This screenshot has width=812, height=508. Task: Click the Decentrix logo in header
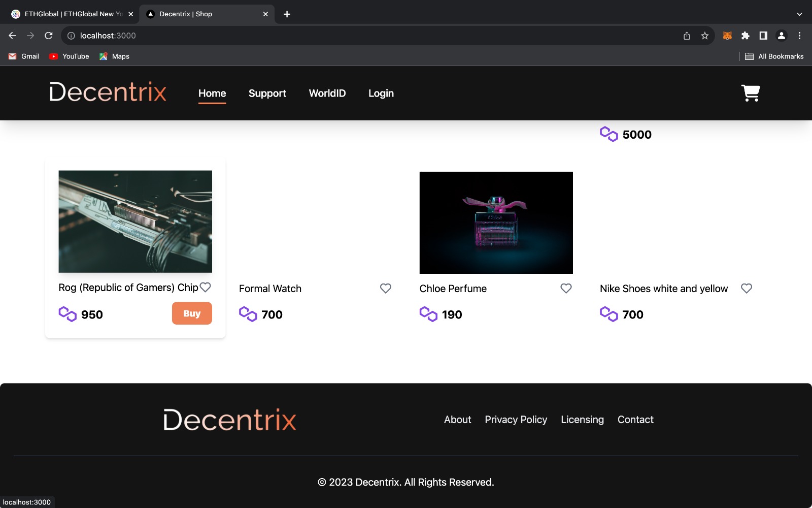pyautogui.click(x=108, y=92)
